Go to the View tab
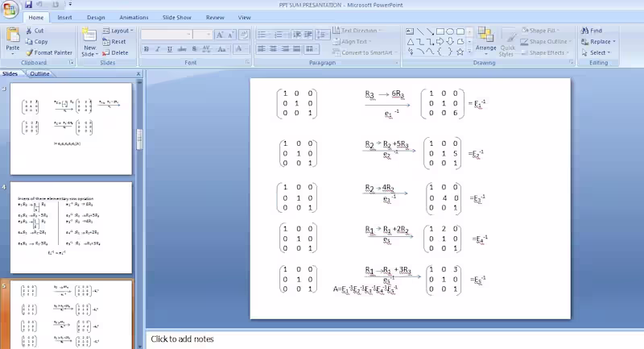Viewport: 644px width, 349px height. point(245,17)
